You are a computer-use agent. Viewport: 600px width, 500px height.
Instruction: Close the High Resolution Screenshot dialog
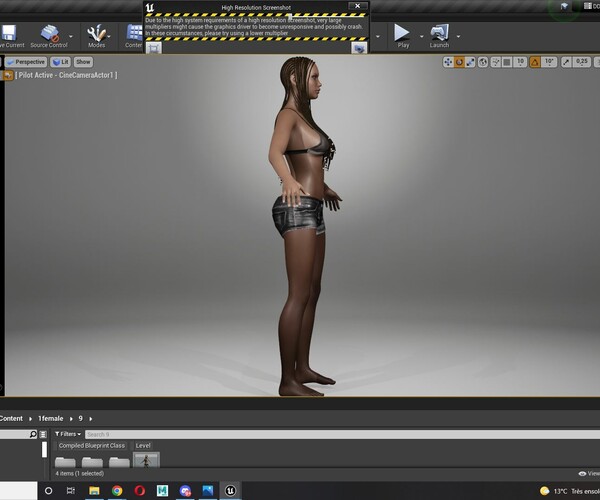[357, 6]
